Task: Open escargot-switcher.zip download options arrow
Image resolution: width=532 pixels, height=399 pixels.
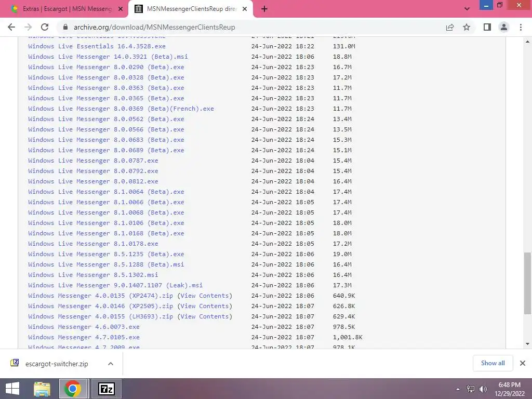Action: [111, 364]
